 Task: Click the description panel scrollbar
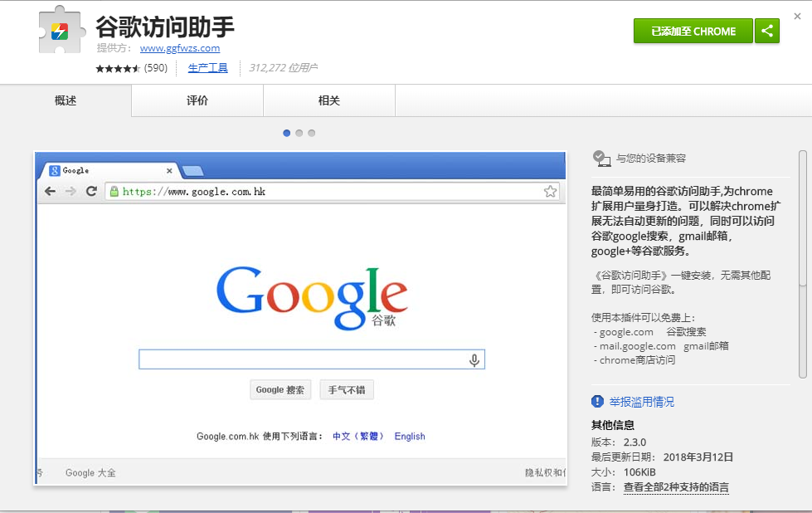(802, 264)
